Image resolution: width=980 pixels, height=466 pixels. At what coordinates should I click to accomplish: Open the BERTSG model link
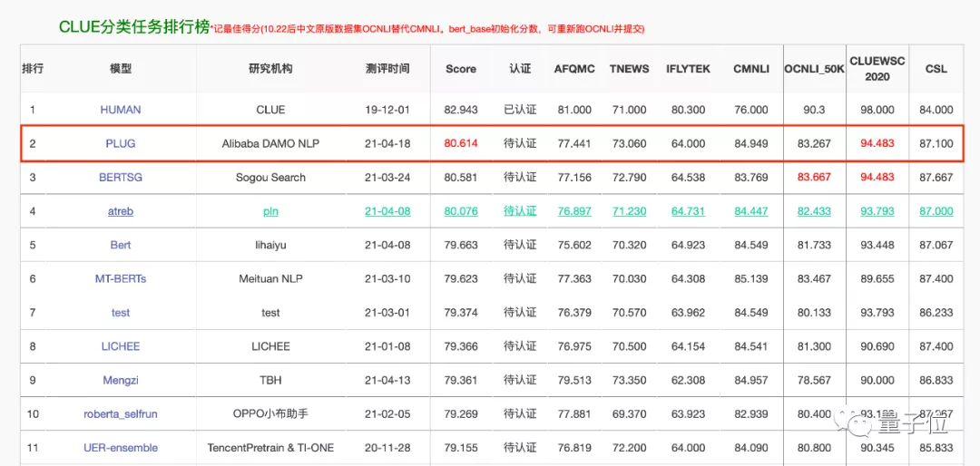(x=121, y=177)
